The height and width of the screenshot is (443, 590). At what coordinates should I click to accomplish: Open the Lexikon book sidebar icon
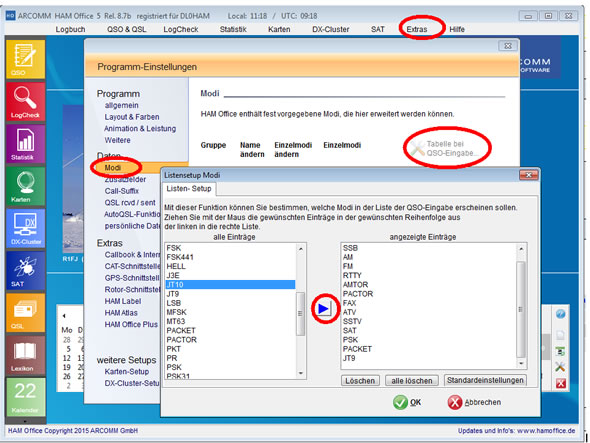[25, 355]
